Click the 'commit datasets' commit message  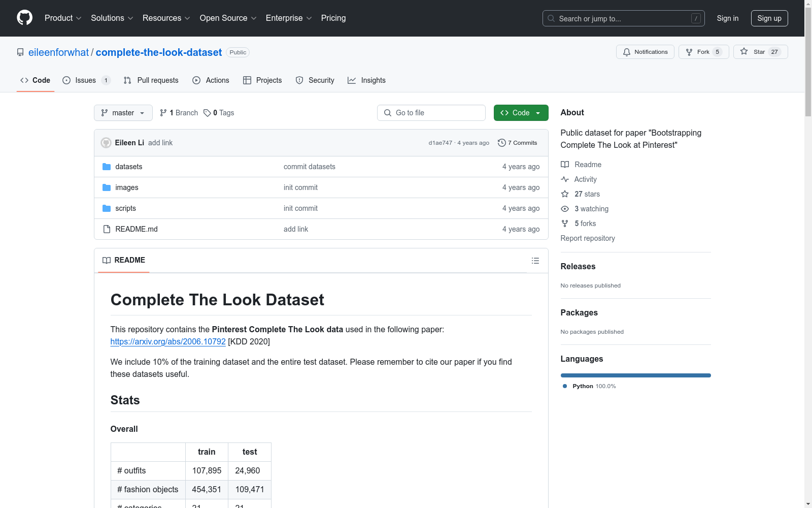click(x=310, y=167)
